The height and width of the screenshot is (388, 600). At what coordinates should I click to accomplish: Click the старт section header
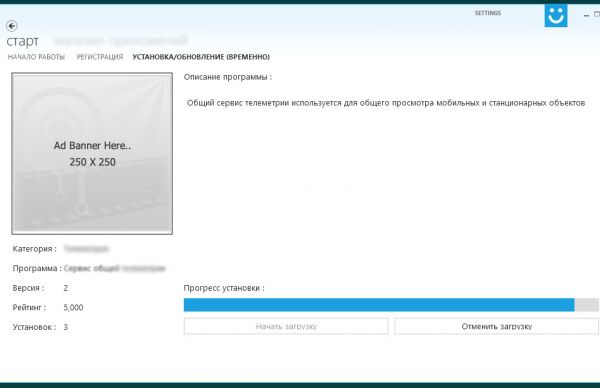pos(23,41)
